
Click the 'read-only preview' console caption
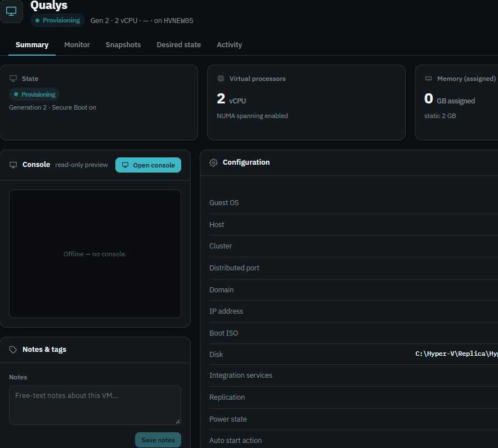pos(82,165)
